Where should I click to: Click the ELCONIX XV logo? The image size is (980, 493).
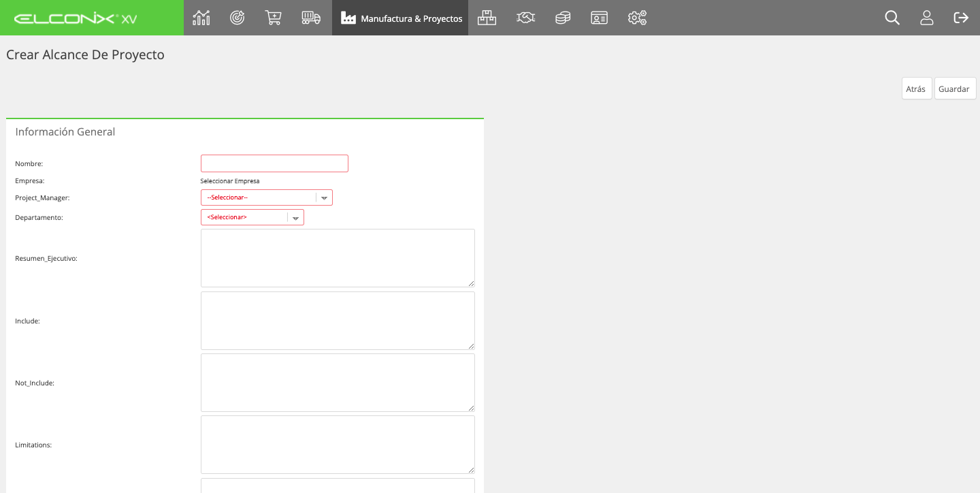pyautogui.click(x=76, y=18)
